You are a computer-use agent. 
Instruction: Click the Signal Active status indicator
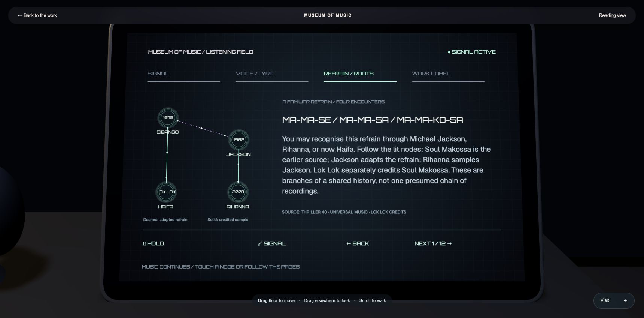coord(471,52)
